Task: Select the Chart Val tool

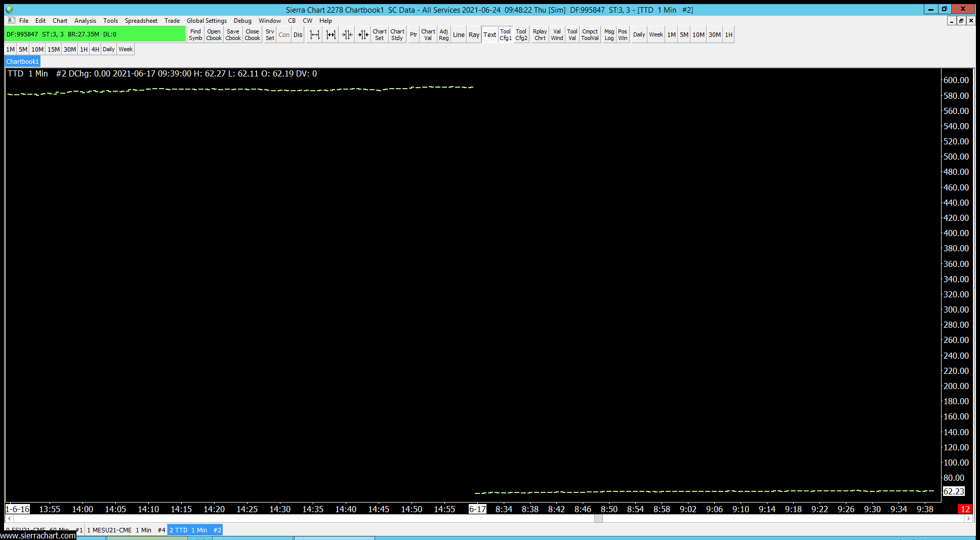Action: [x=428, y=34]
